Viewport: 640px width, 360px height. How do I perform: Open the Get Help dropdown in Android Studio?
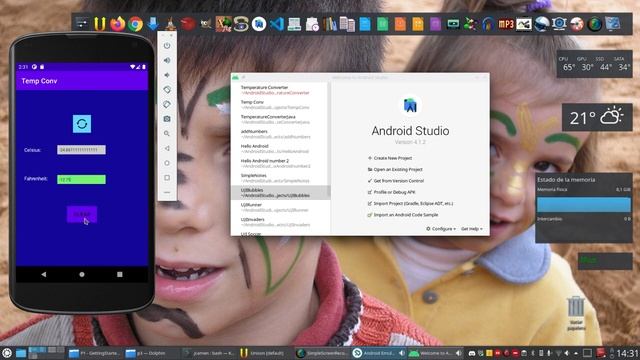(472, 229)
